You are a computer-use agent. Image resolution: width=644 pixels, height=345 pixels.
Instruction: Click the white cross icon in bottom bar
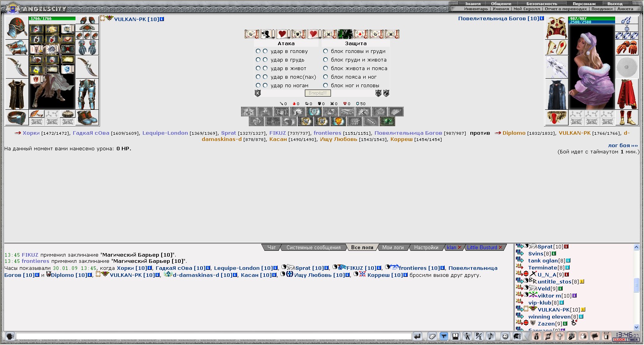coord(560,336)
